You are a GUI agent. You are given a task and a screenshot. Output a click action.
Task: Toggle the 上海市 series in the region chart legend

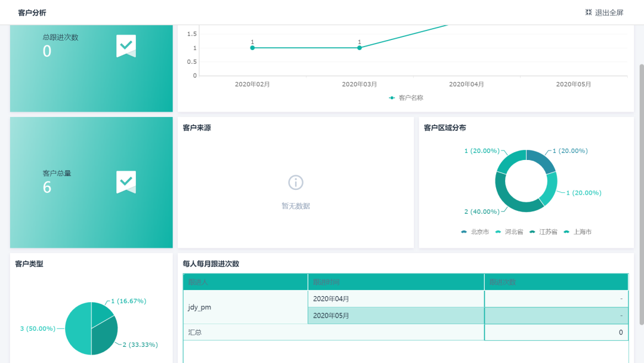click(x=575, y=232)
